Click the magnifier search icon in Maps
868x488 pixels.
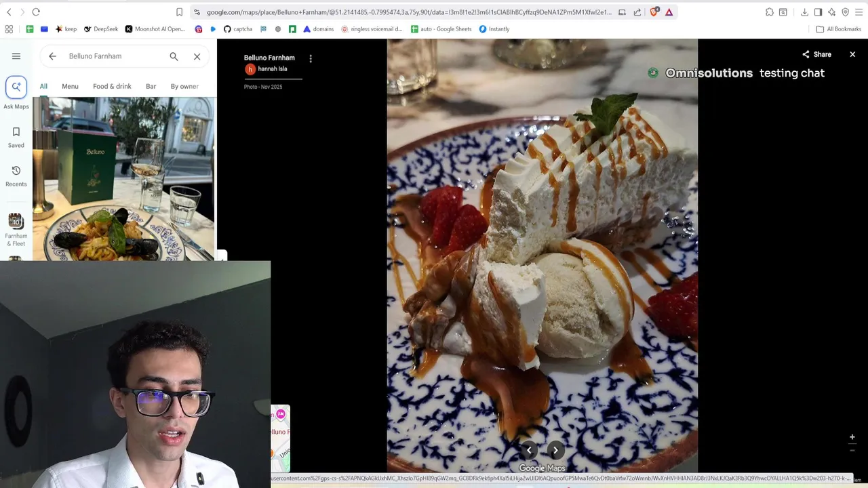pyautogui.click(x=174, y=56)
